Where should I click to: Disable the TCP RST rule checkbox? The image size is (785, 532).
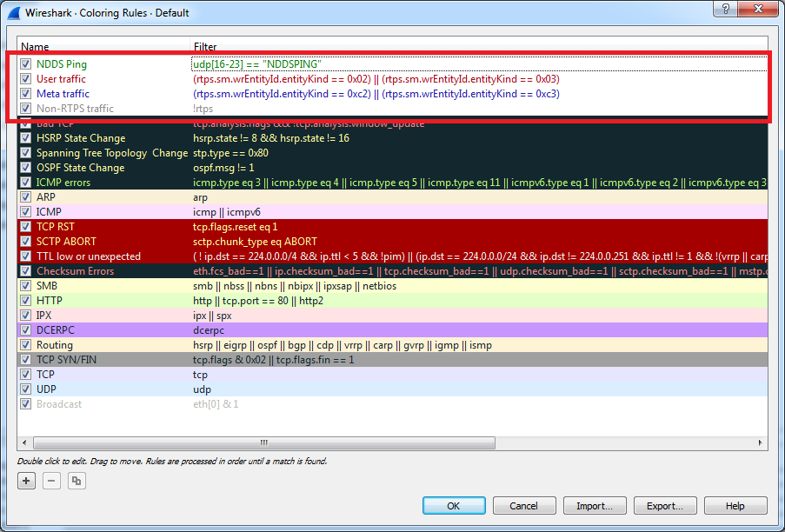(25, 227)
